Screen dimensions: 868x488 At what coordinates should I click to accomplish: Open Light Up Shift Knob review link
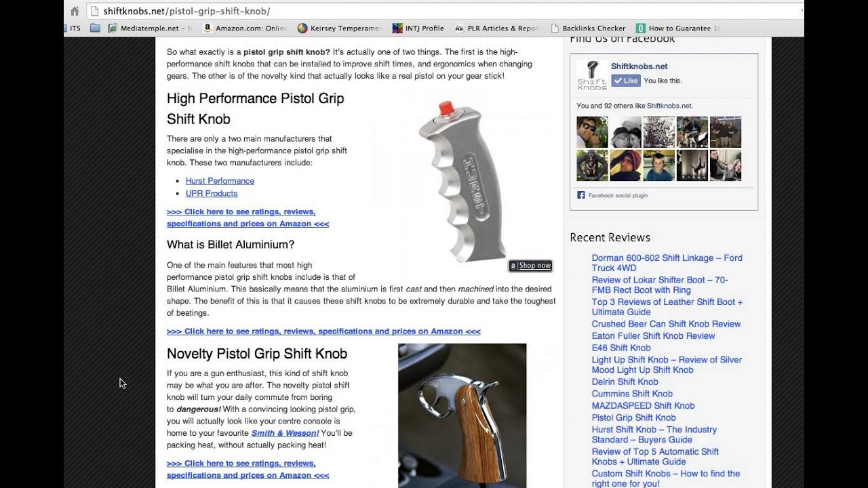tap(667, 365)
